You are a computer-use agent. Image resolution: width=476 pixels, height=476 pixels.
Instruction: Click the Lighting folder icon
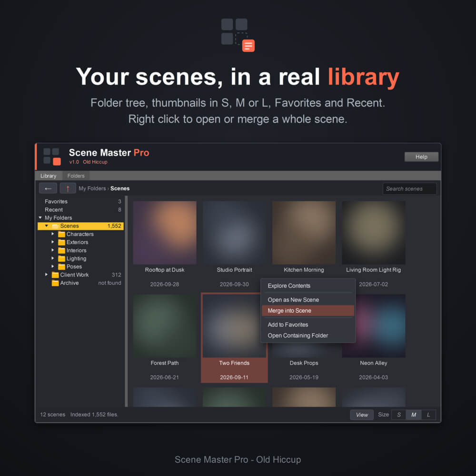[x=61, y=258]
